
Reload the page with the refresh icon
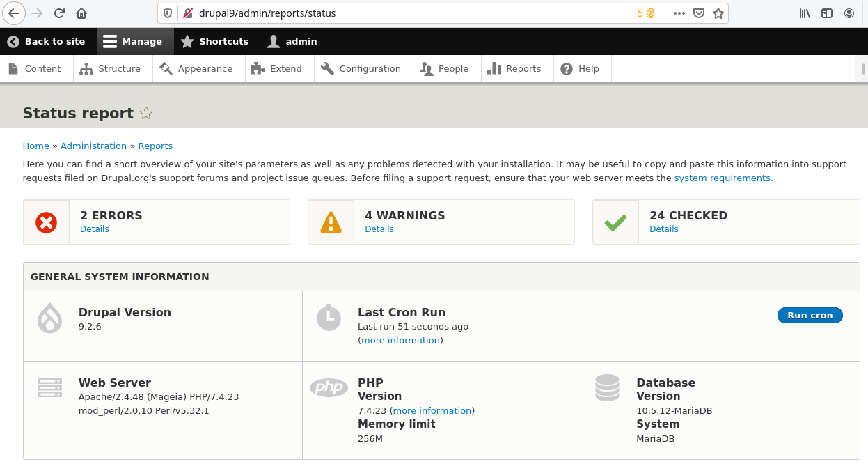[x=59, y=13]
